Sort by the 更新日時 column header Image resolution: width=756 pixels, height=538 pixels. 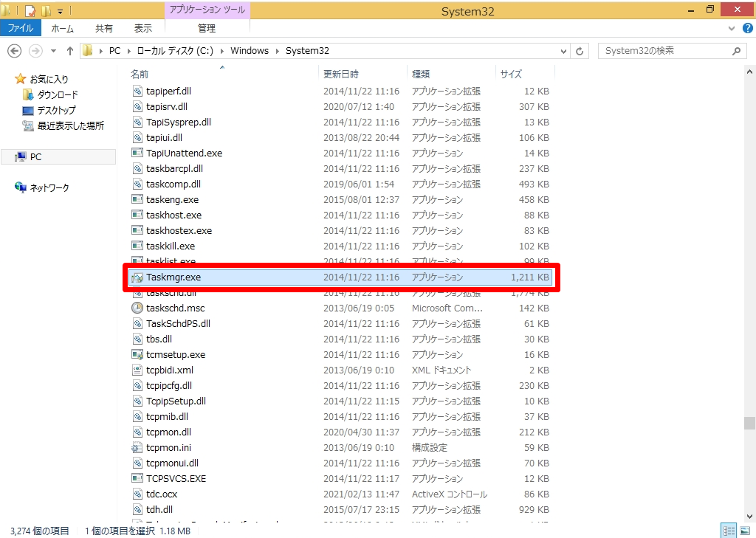(x=341, y=74)
